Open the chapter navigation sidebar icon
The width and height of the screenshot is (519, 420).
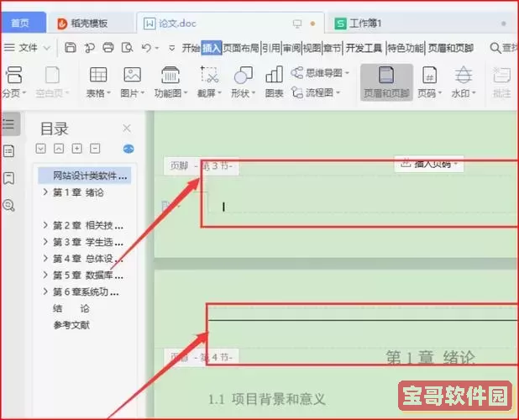[8, 151]
